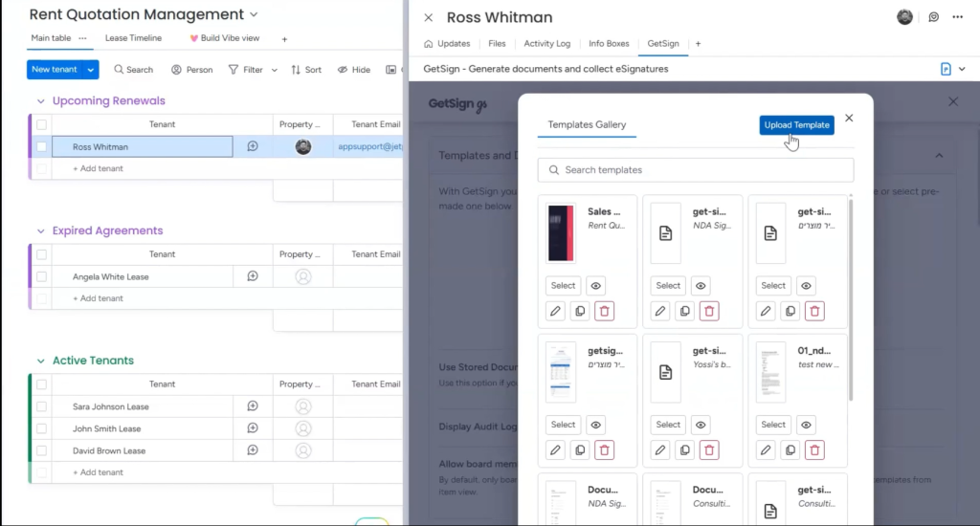Click the templates gallery scrollbar
The height and width of the screenshot is (526, 980).
click(851, 298)
